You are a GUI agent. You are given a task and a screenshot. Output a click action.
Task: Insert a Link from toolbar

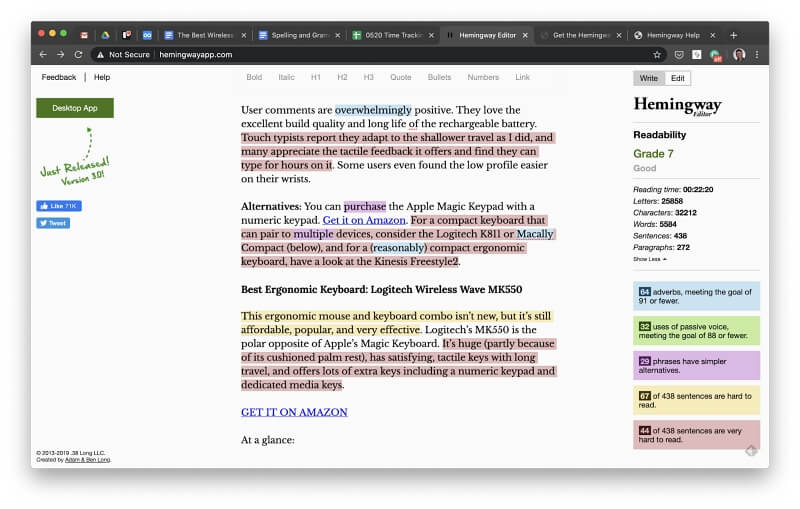[522, 77]
